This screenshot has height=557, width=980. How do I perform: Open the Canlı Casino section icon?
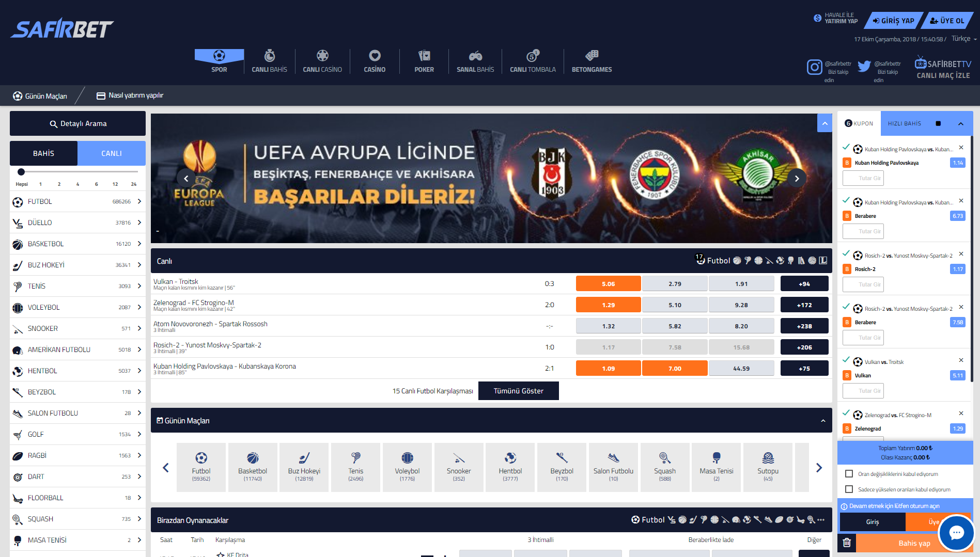click(x=322, y=56)
